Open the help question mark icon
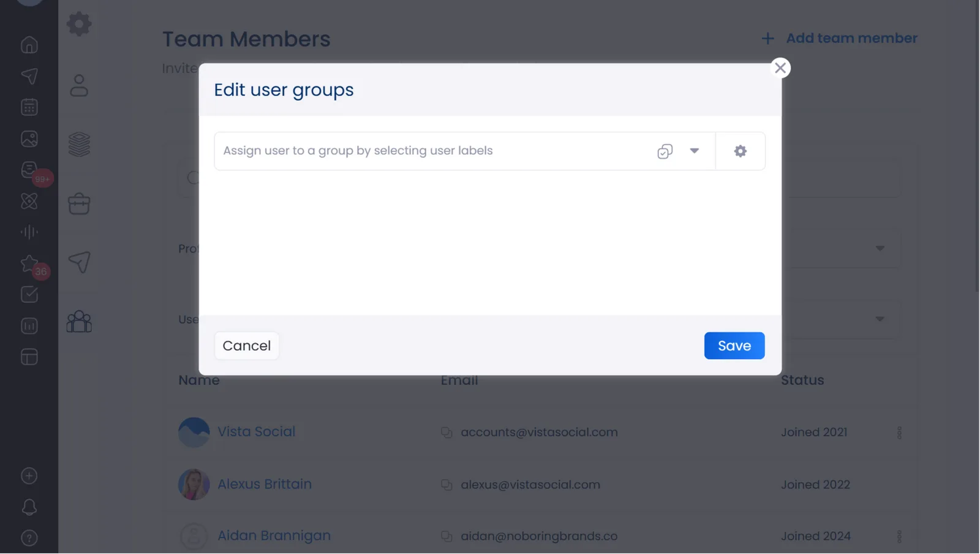This screenshot has width=980, height=554. coord(29,538)
